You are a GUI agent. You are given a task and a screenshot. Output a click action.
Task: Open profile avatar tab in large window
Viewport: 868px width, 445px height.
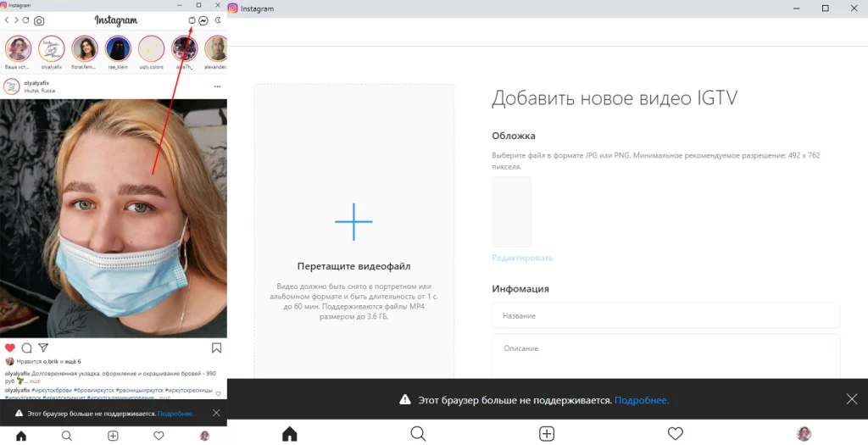click(x=804, y=433)
